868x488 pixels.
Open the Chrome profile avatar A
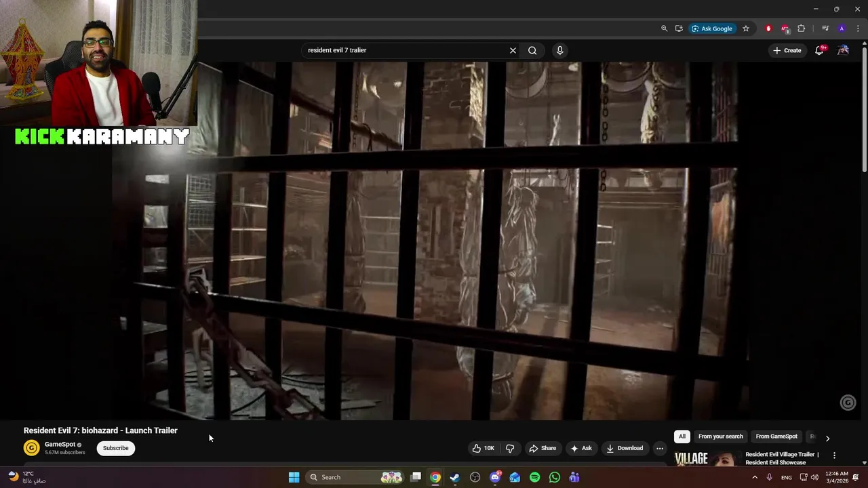click(x=842, y=28)
